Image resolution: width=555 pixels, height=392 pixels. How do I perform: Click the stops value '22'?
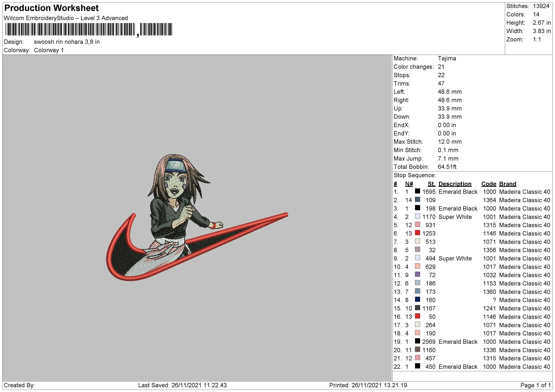(441, 75)
